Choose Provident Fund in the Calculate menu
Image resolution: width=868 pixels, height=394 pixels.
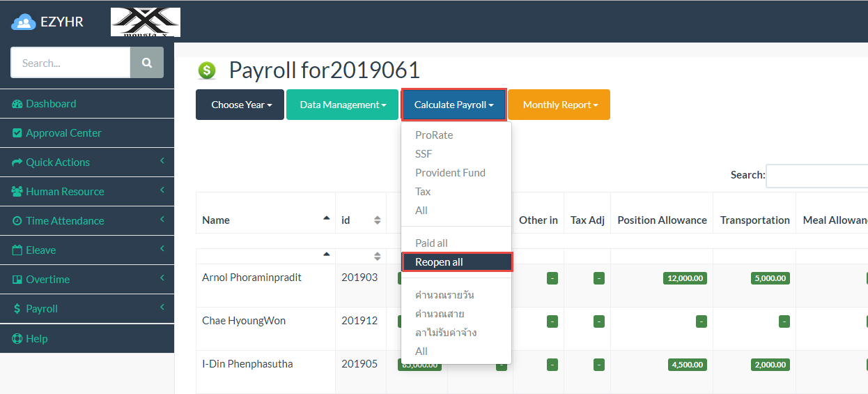pos(450,173)
